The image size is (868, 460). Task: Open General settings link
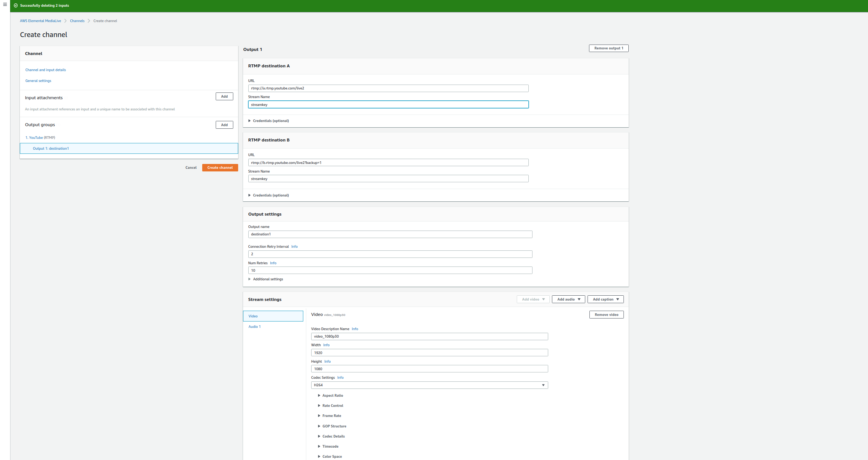coord(38,81)
